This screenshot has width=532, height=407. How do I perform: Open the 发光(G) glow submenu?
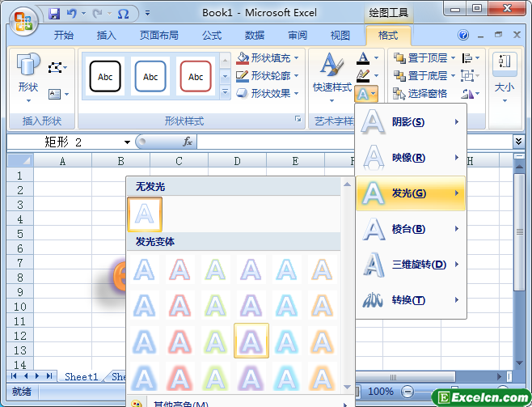(x=411, y=193)
